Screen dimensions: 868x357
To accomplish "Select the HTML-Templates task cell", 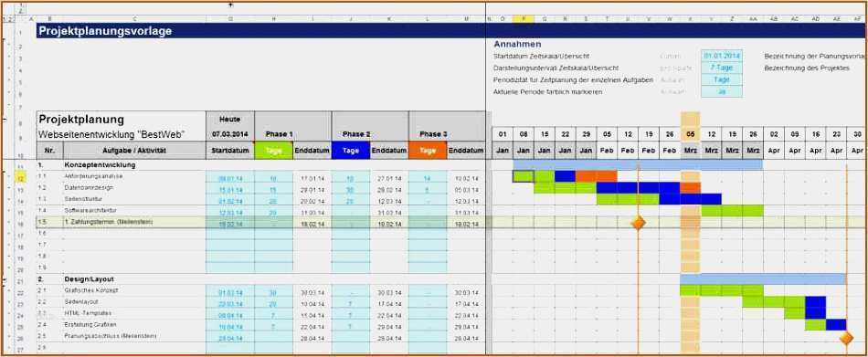I will coord(134,313).
